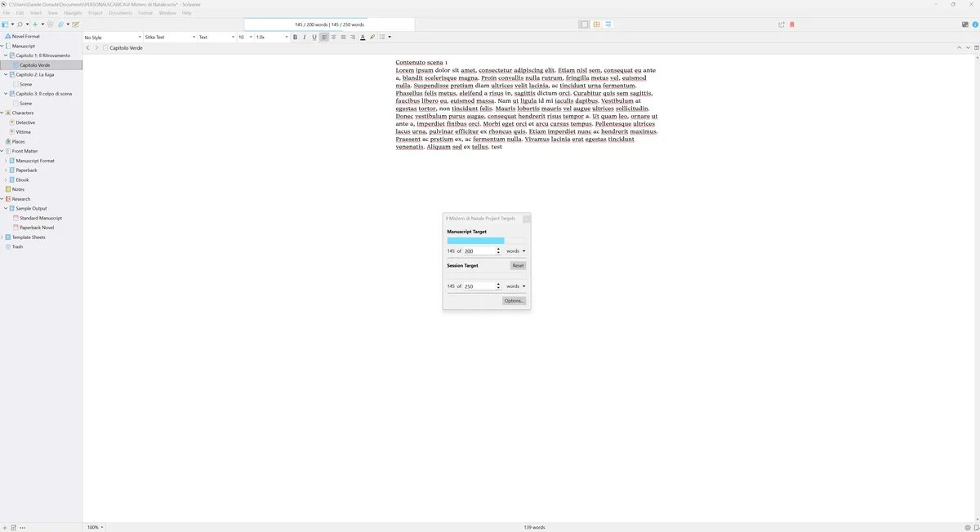This screenshot has width=980, height=532.
Task: Open the Insert menu
Action: click(x=36, y=13)
